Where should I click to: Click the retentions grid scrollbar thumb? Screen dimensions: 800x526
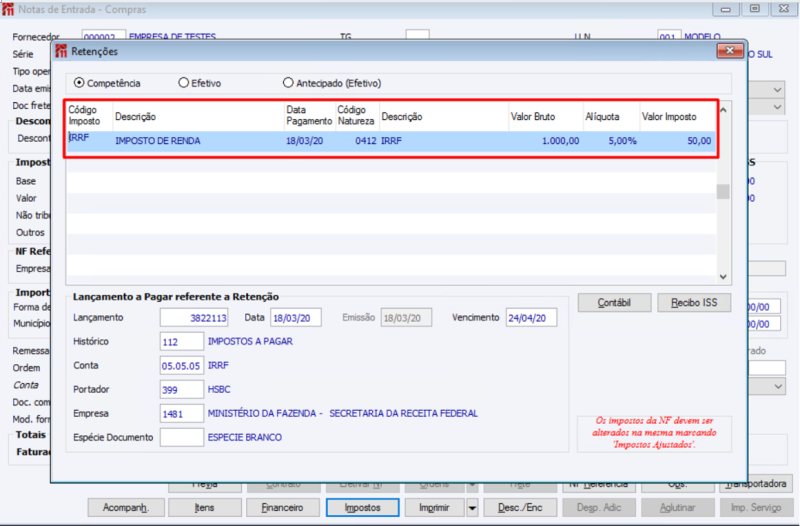tap(723, 191)
